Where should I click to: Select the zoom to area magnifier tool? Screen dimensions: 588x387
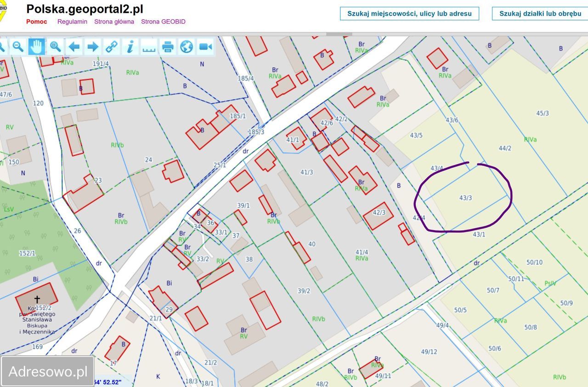[x=56, y=46]
